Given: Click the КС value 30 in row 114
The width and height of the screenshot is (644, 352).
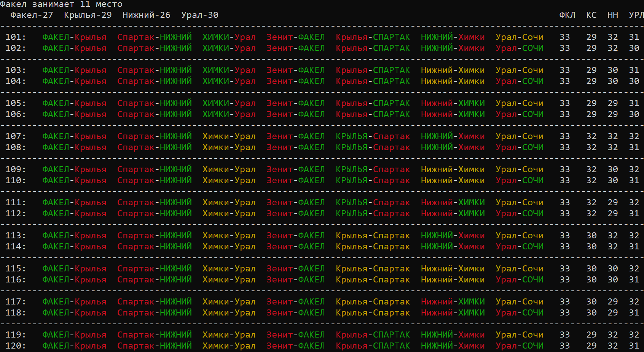Looking at the screenshot, I should coord(591,247).
